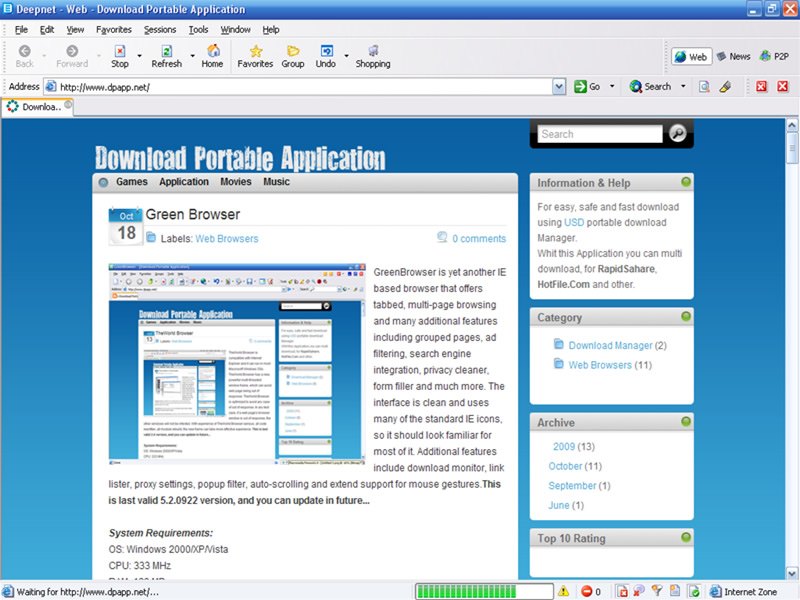This screenshot has width=800, height=600.
Task: Open the File menu
Action: coord(21,30)
